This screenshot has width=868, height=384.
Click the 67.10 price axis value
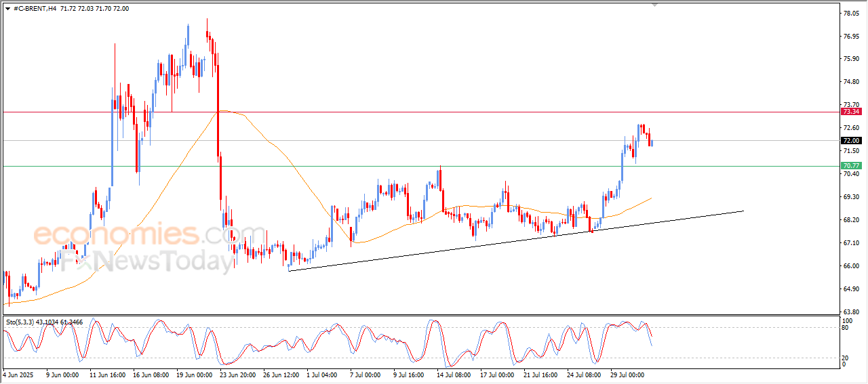[x=850, y=243]
